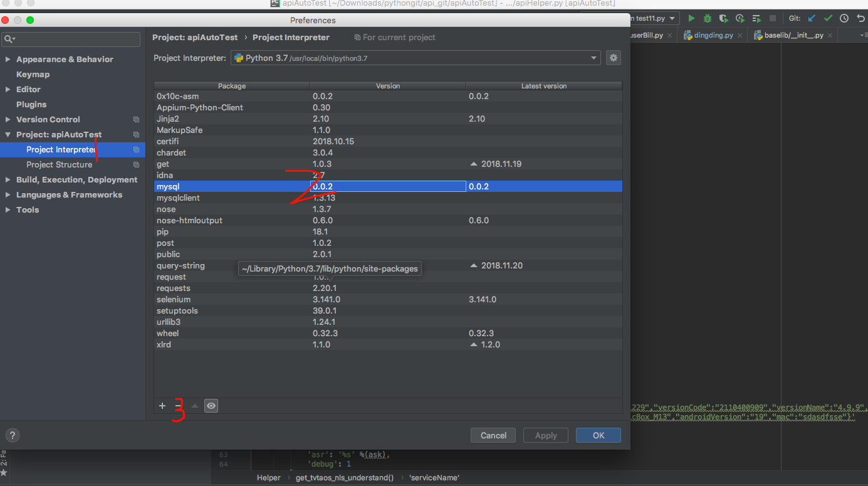Click OK to confirm preferences
Screen dimensions: 868x486
599,435
